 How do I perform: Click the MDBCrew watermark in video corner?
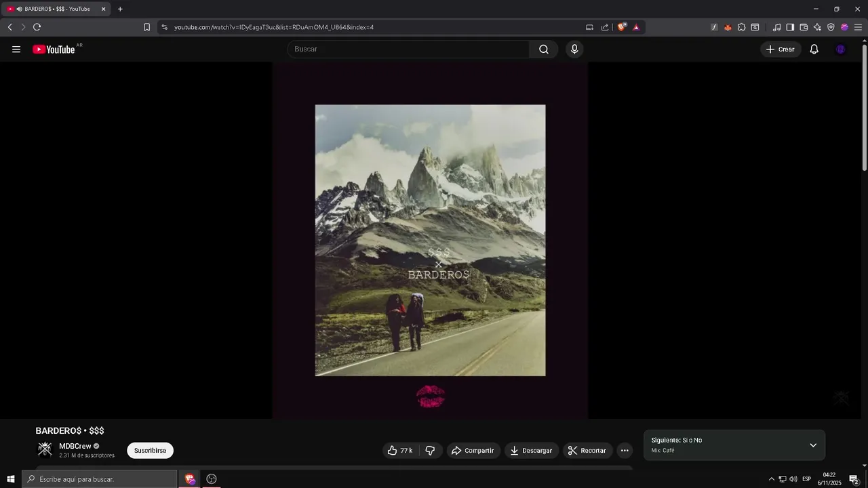842,398
